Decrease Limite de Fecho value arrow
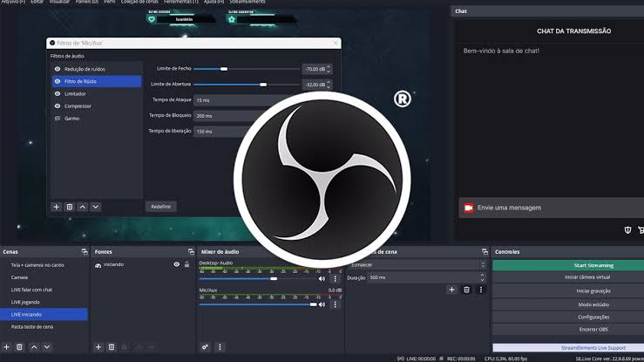 (x=329, y=72)
